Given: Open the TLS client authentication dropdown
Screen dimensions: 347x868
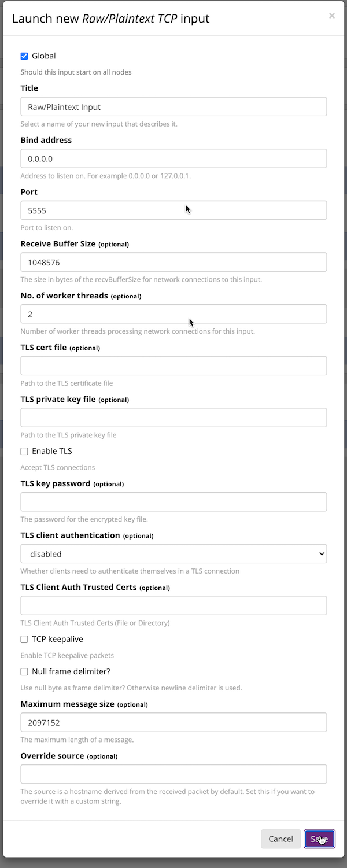Looking at the screenshot, I should tap(173, 554).
